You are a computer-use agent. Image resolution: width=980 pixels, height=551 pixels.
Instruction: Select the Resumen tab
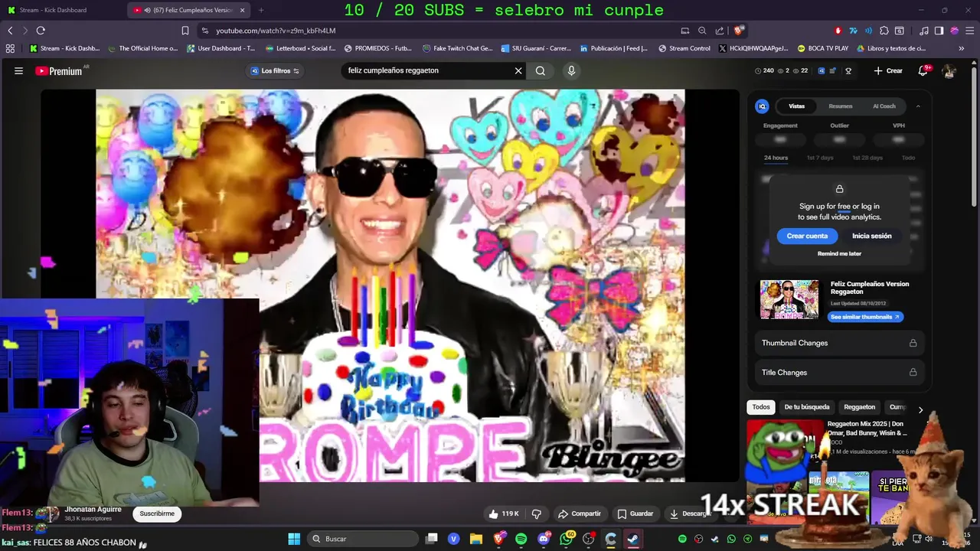coord(840,106)
